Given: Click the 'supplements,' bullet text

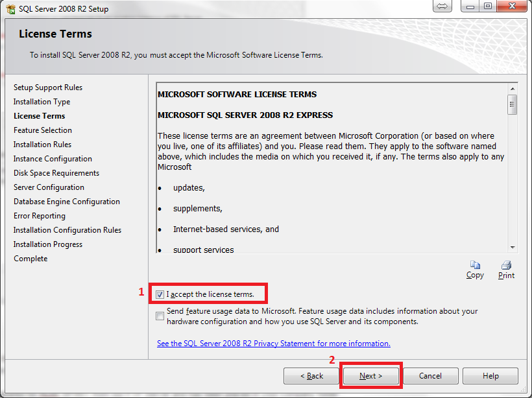Looking at the screenshot, I should point(198,209).
